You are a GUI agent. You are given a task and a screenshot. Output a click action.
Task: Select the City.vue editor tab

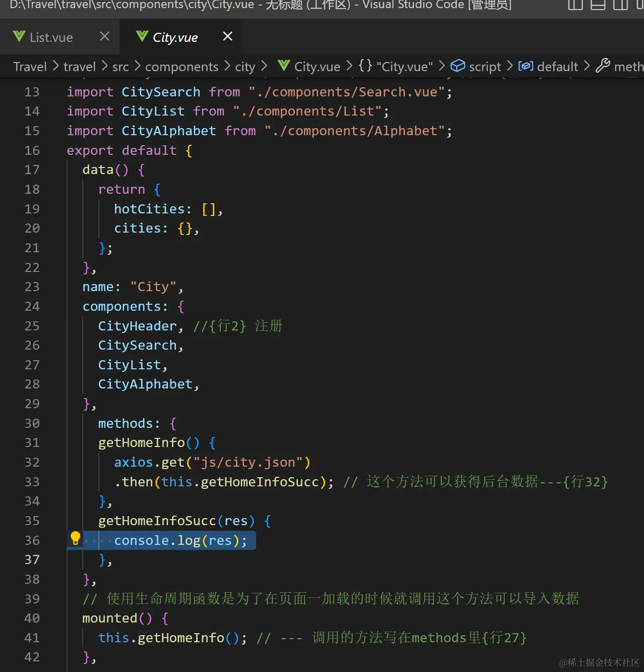[180, 37]
